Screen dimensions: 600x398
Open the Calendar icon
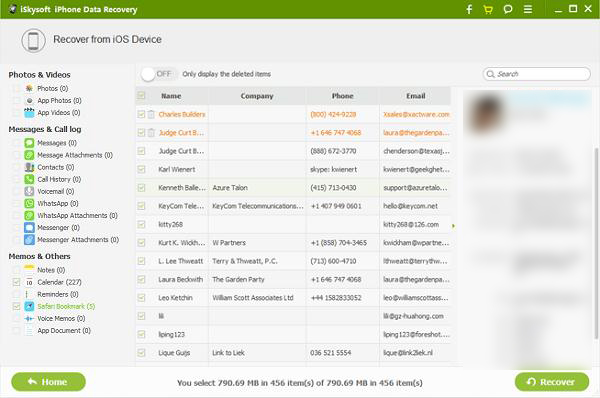(x=29, y=282)
